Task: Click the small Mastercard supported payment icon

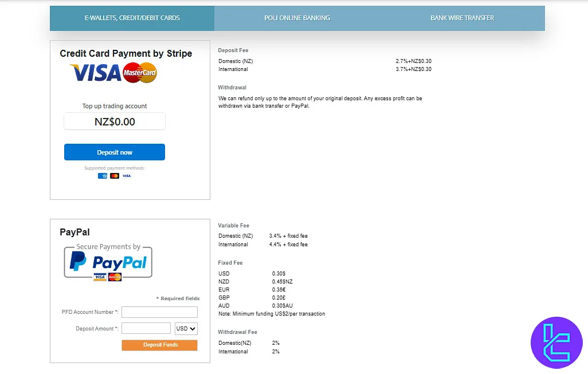Action: pyautogui.click(x=115, y=176)
